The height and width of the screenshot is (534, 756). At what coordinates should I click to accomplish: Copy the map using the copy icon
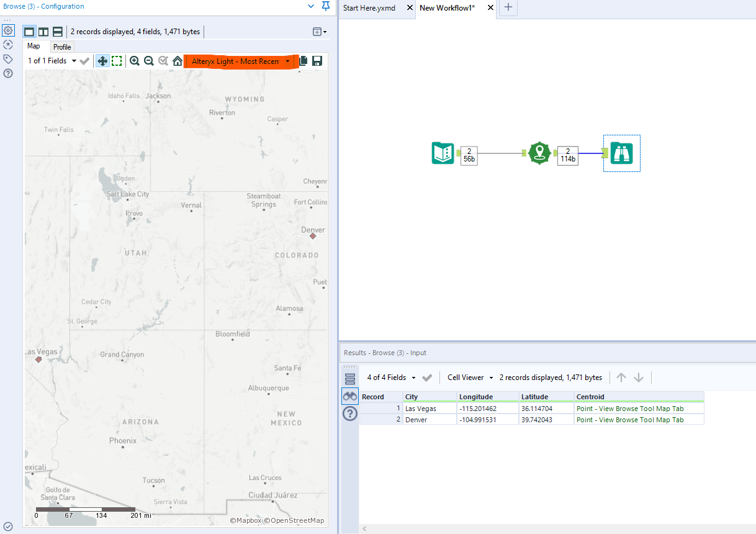304,61
